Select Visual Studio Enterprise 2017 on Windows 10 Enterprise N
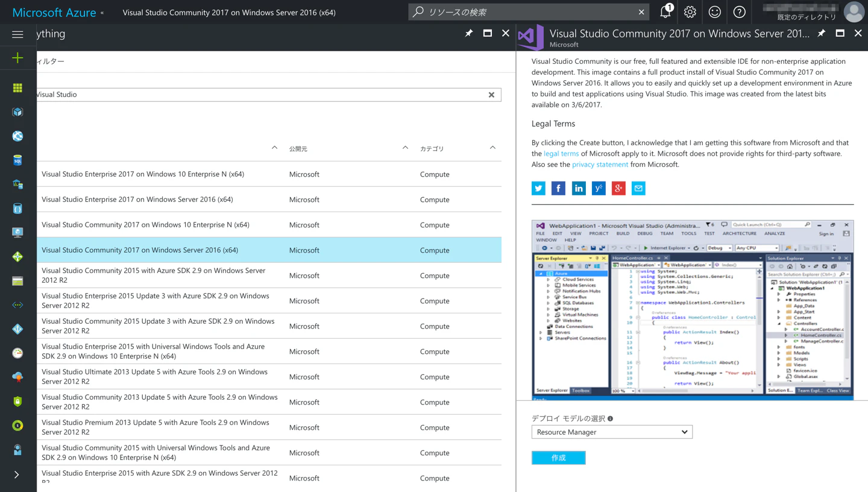Image resolution: width=868 pixels, height=492 pixels. point(269,174)
